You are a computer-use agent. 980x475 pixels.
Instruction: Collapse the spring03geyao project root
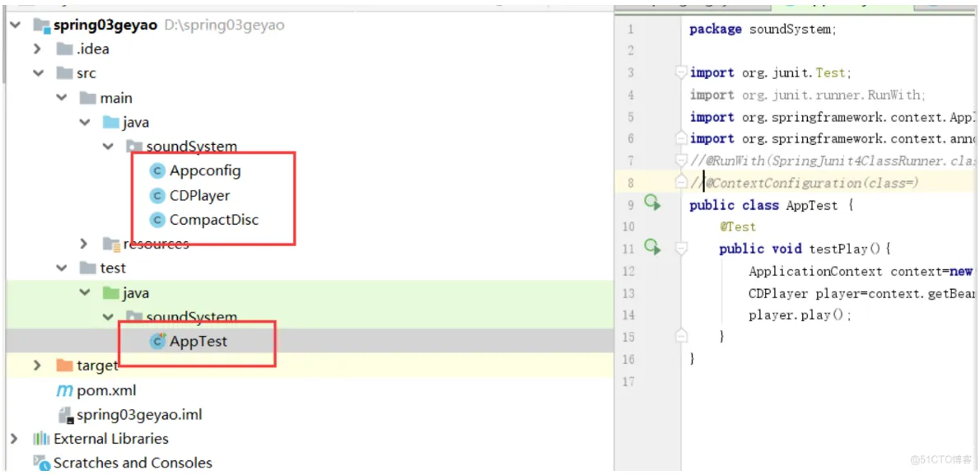coord(14,25)
